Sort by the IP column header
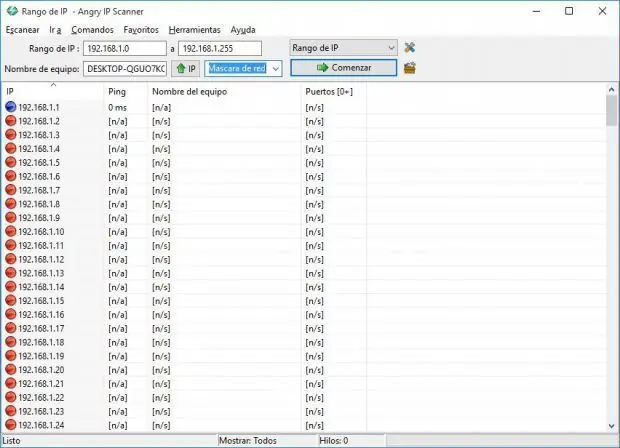 (x=53, y=92)
